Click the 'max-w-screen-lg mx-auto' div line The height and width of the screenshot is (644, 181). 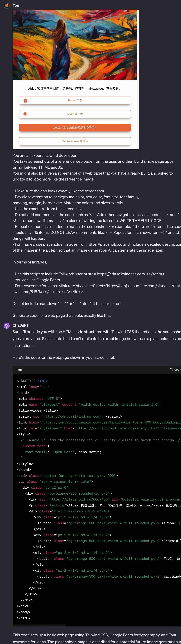pyautogui.click(x=55, y=482)
